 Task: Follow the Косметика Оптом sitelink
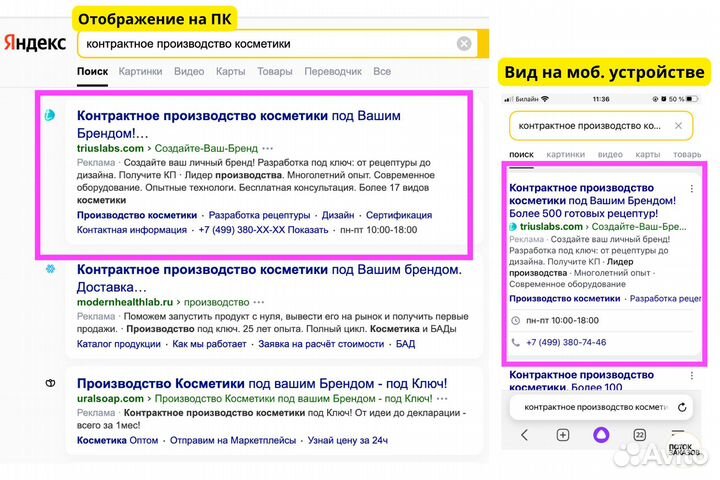tap(117, 440)
